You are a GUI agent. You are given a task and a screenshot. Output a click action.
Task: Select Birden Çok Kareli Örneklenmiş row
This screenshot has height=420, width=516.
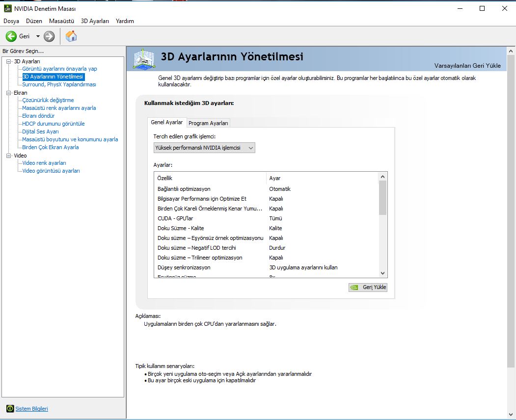click(x=267, y=209)
